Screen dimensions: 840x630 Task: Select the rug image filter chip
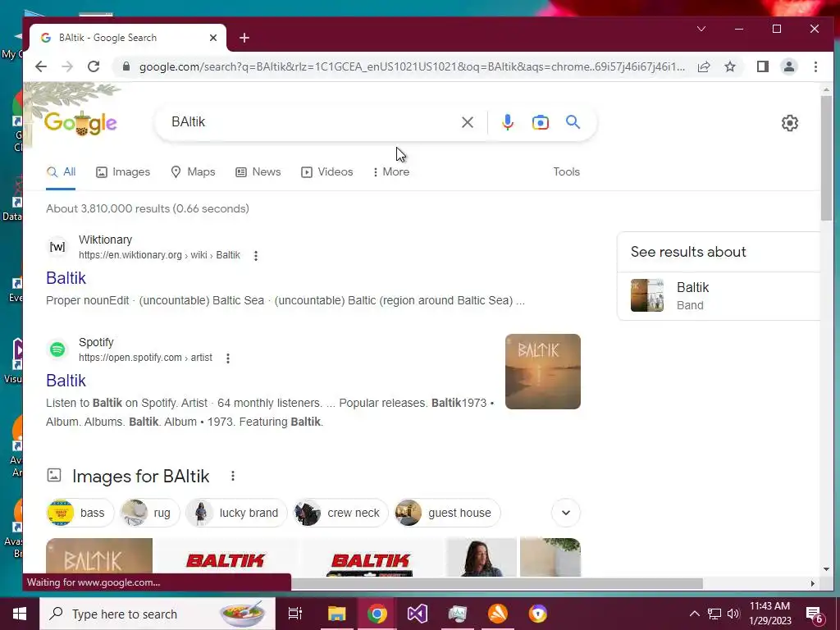click(149, 513)
